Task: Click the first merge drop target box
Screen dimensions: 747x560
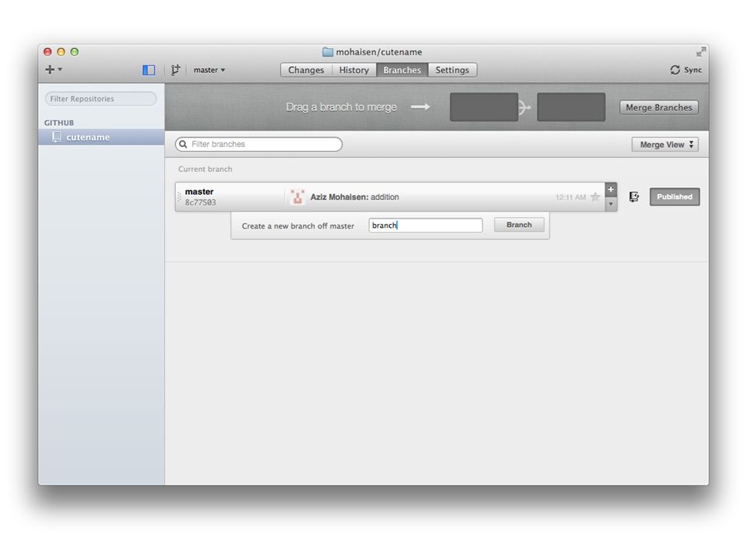Action: 483,107
